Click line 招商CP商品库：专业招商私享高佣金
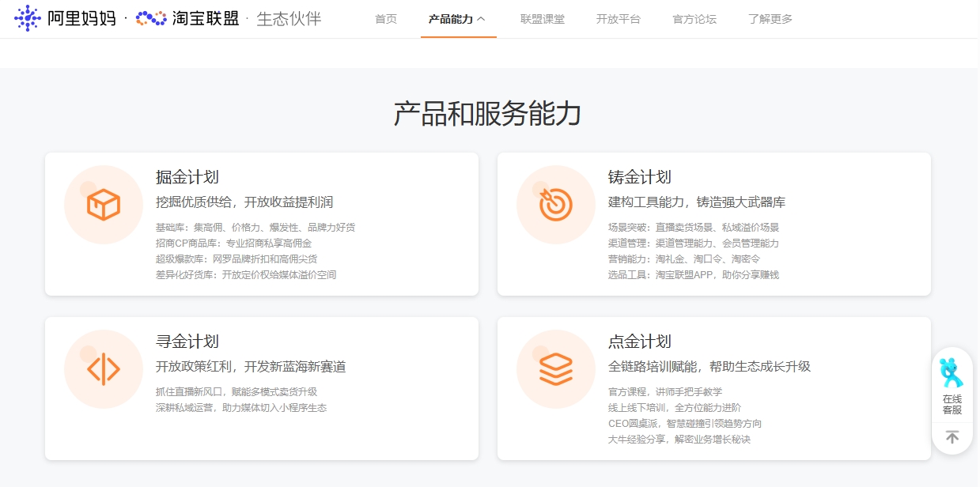 pos(234,243)
